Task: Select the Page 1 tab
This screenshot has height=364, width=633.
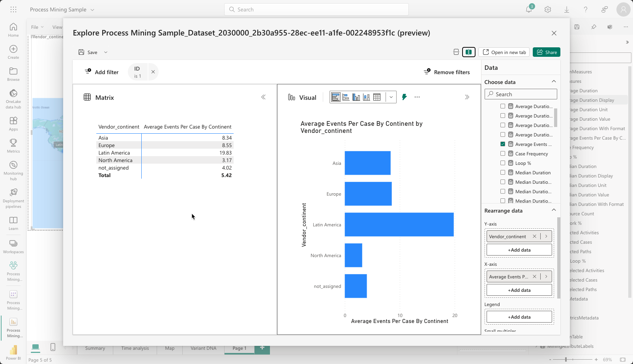Action: click(240, 348)
